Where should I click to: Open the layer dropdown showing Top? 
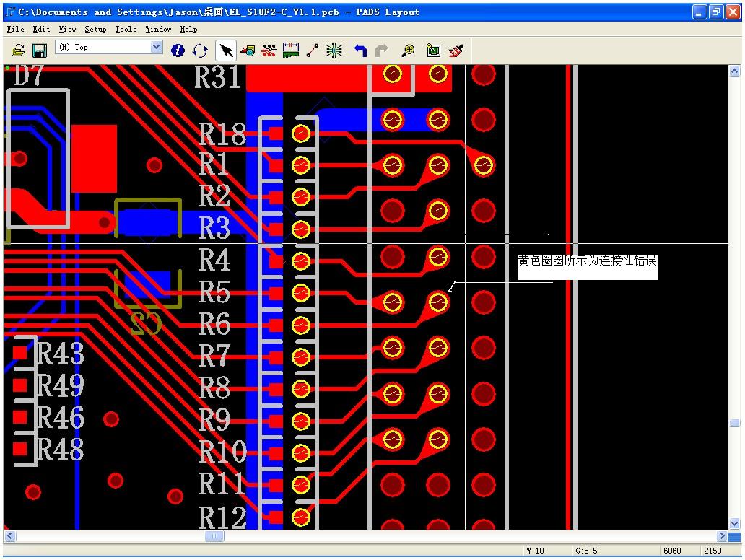pyautogui.click(x=157, y=47)
